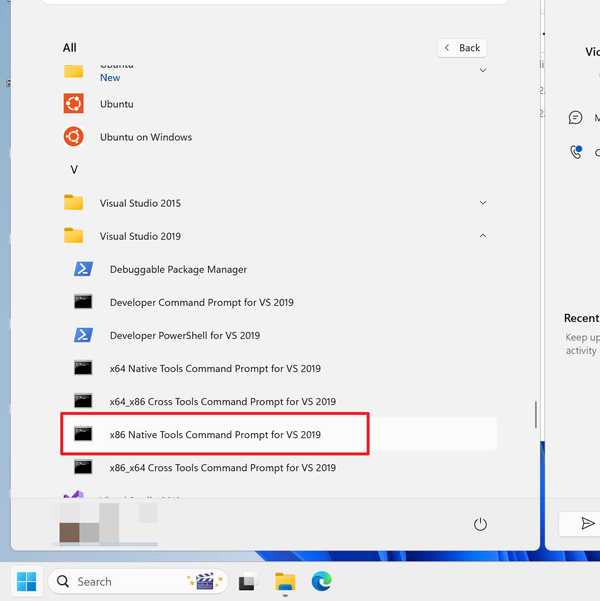The width and height of the screenshot is (600, 601).
Task: Select "Debuggable Package Manager" text
Action: click(178, 269)
